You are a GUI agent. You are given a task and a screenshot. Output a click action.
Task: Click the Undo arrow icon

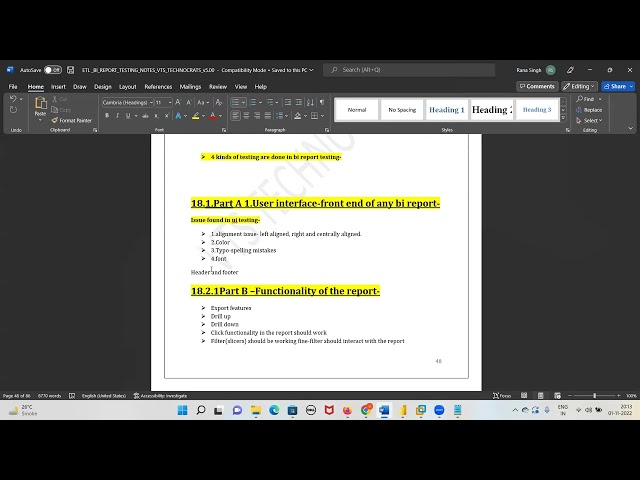pos(13,99)
